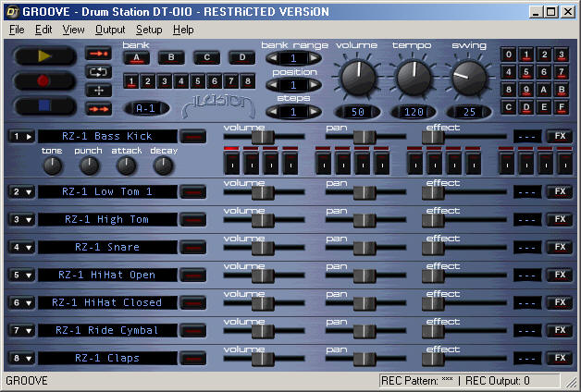Collapse track 1 Bass Kick details
This screenshot has width=581, height=392.
tap(22, 137)
